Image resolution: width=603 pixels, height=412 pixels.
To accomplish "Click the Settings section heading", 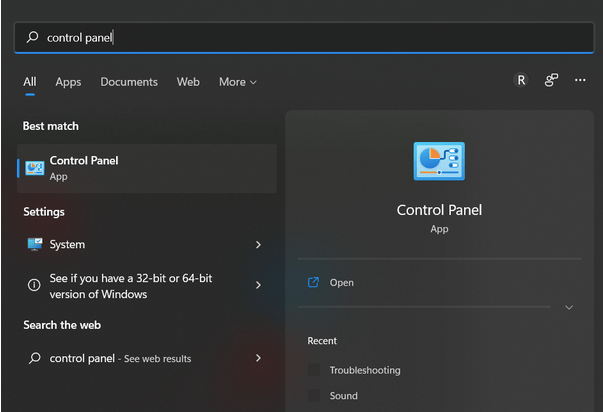I will click(44, 212).
